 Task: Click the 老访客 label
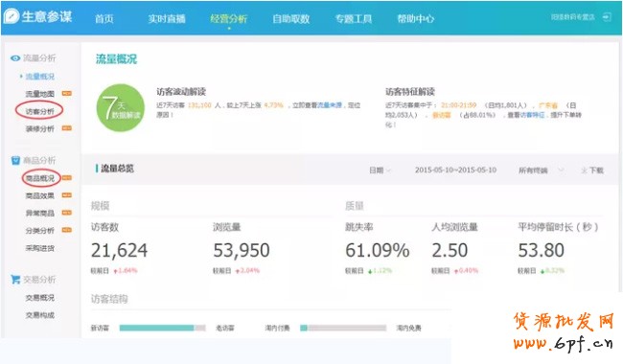coord(225,328)
